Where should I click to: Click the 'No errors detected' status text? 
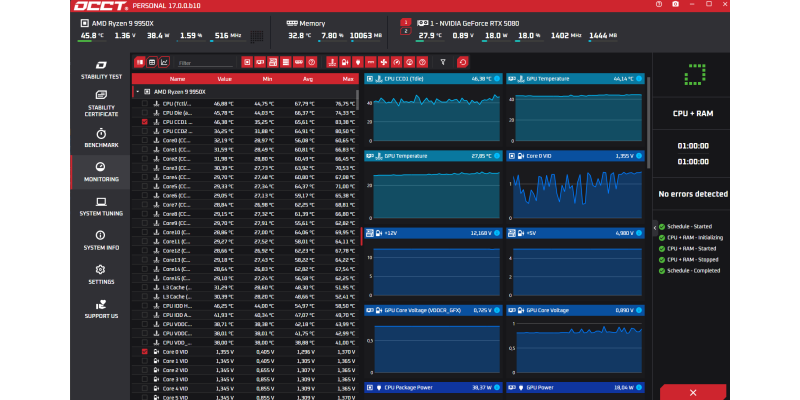click(x=693, y=194)
